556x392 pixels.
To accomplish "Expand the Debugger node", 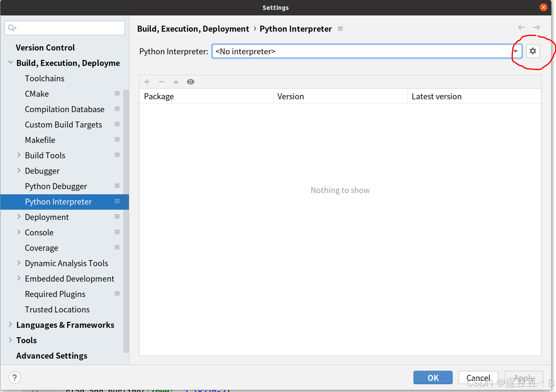I will pos(18,170).
